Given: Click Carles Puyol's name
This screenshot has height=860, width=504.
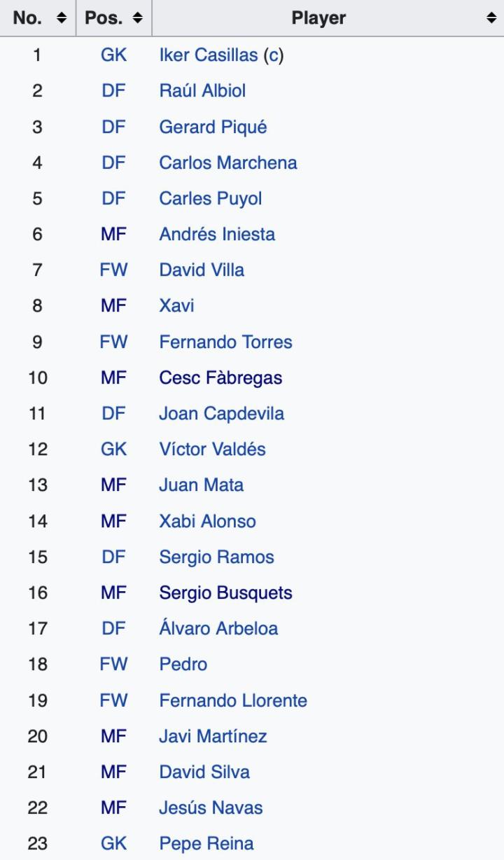Looking at the screenshot, I should click(210, 199).
